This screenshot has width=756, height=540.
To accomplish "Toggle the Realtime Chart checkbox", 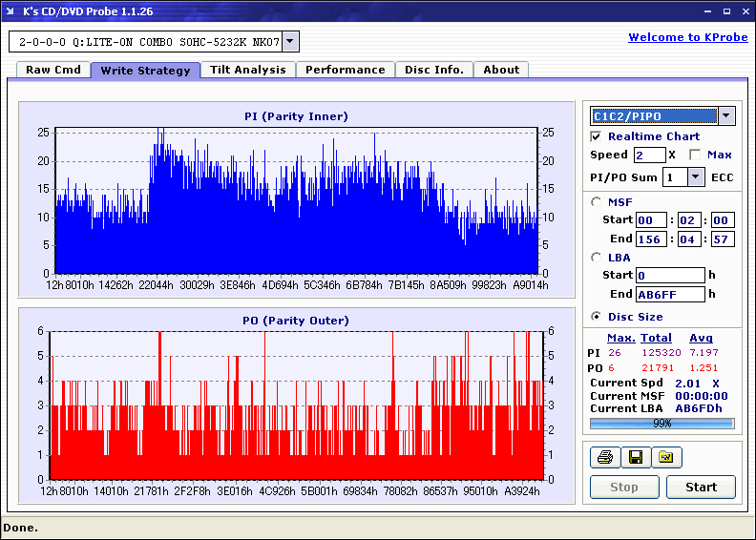I will (597, 136).
